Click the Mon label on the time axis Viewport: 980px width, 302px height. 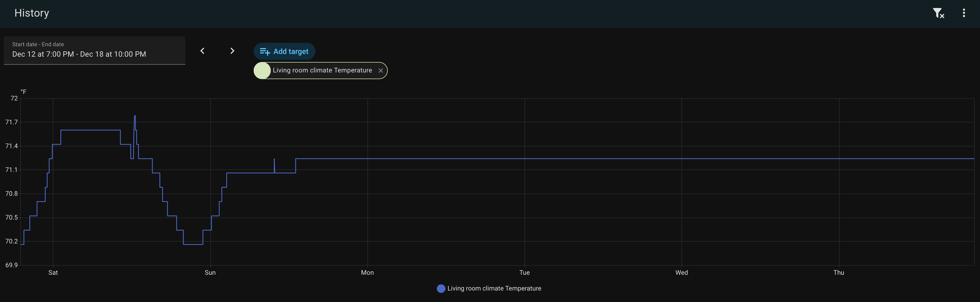click(x=367, y=273)
